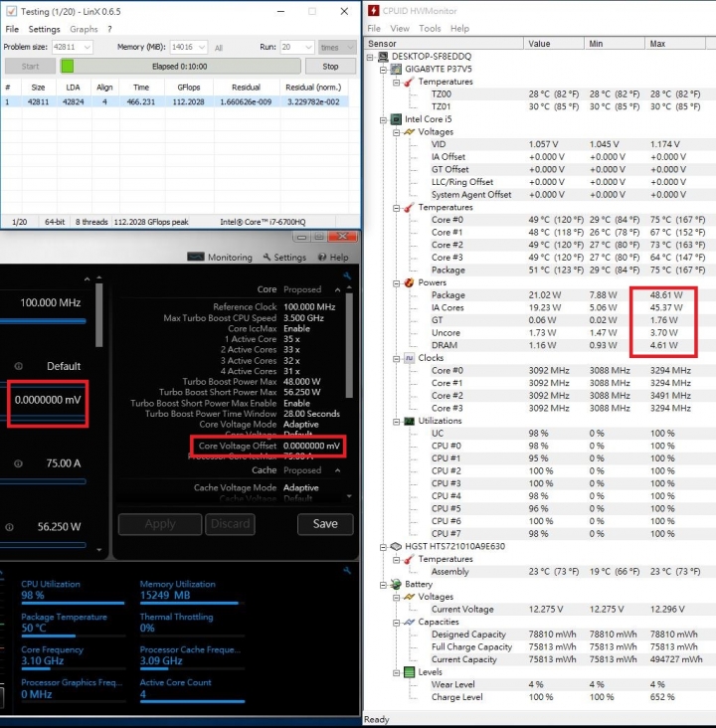Open the Run count dropdown
Screen dimensions: 716x728
[x=308, y=47]
